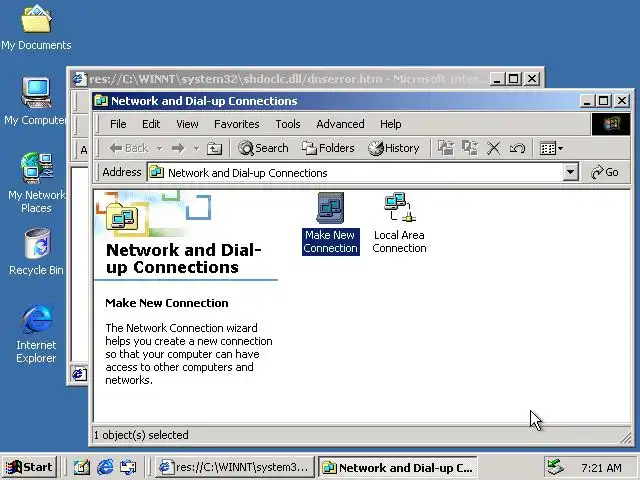Minimize the Network and Dial-up Connections window

[x=587, y=100]
